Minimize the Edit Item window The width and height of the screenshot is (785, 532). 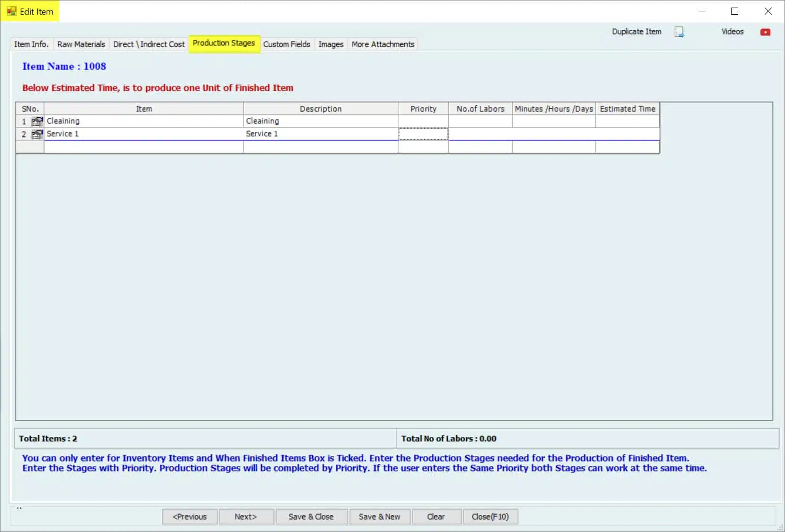(x=702, y=11)
